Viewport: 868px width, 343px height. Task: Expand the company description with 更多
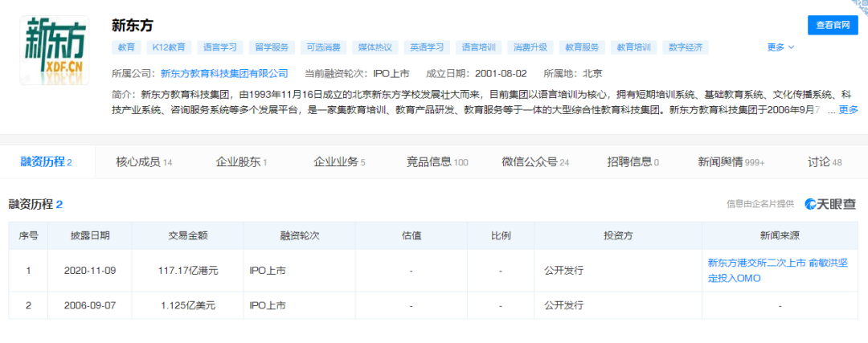tap(848, 110)
